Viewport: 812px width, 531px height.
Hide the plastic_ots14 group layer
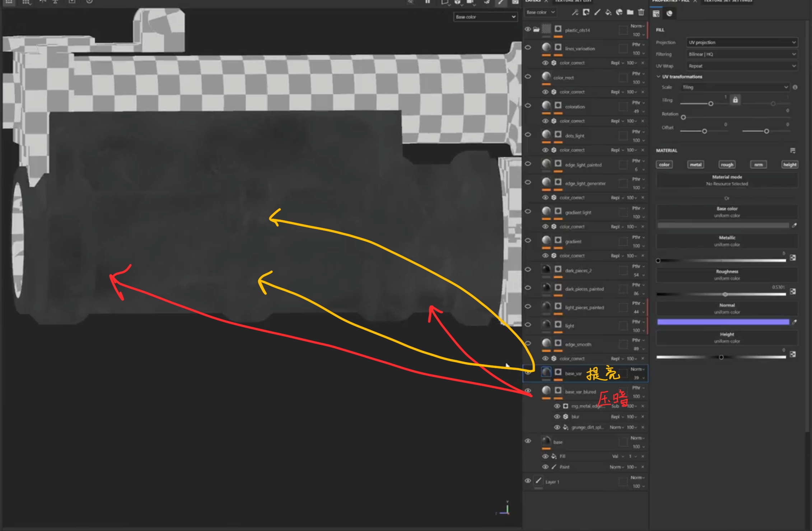pyautogui.click(x=528, y=29)
